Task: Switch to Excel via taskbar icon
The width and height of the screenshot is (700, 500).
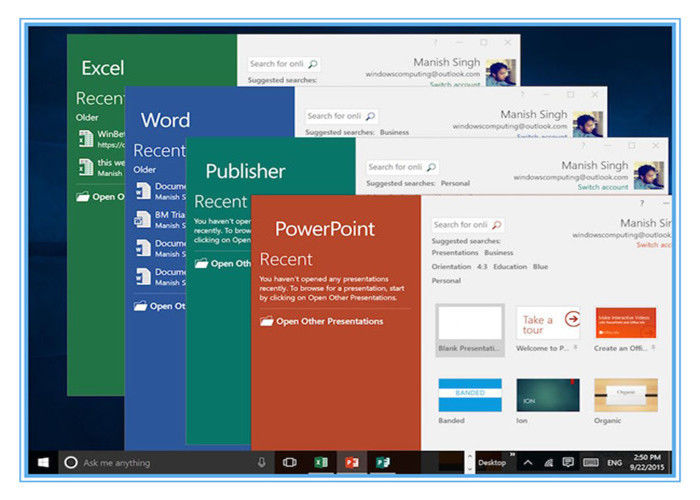Action: click(321, 462)
